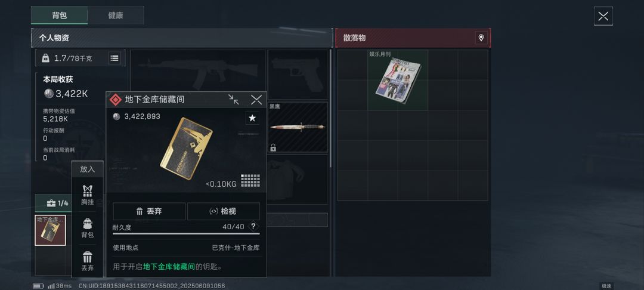644x290 pixels.
Task: Select 胸挂 chest rig in the 放入 menu
Action: point(87,195)
